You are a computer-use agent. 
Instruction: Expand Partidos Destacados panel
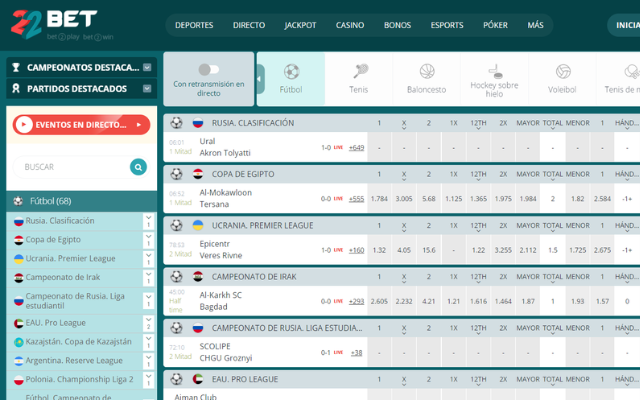pyautogui.click(x=147, y=89)
